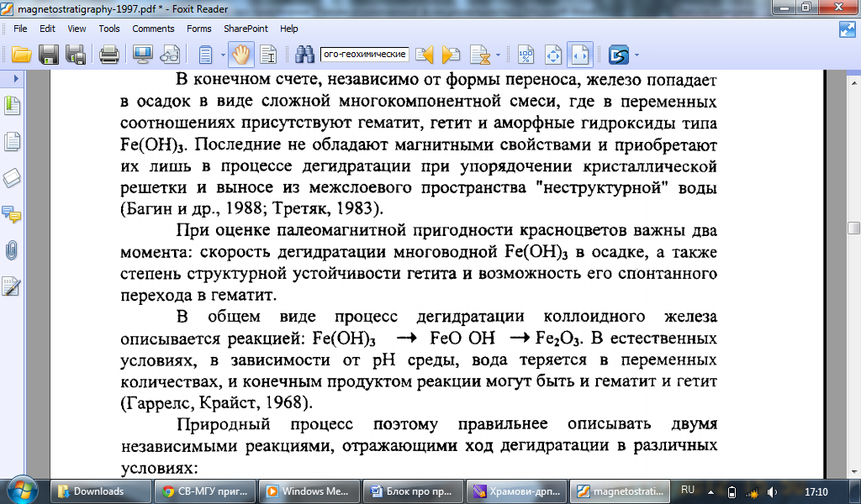Open the Windows Start menu

21,489
